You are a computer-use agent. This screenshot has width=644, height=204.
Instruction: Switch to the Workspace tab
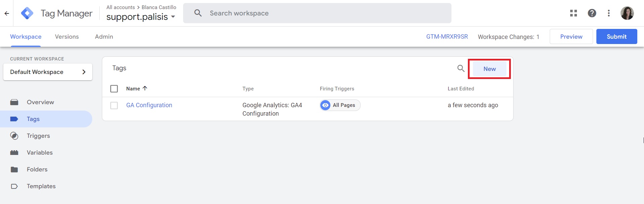26,37
